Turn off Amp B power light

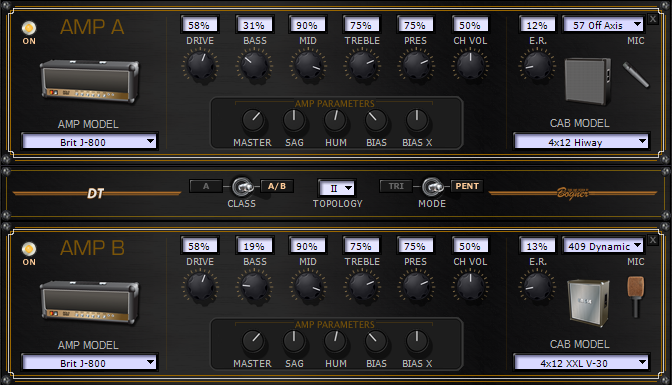point(29,249)
